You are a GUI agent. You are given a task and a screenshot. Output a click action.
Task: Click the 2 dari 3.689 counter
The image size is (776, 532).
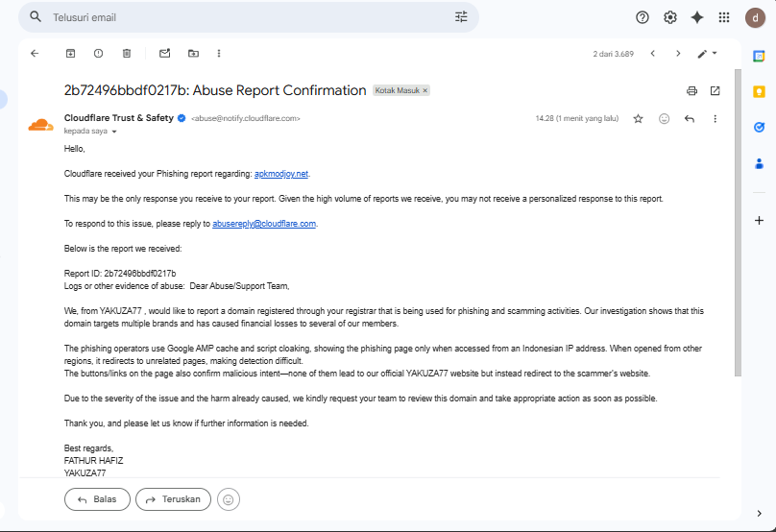point(613,54)
